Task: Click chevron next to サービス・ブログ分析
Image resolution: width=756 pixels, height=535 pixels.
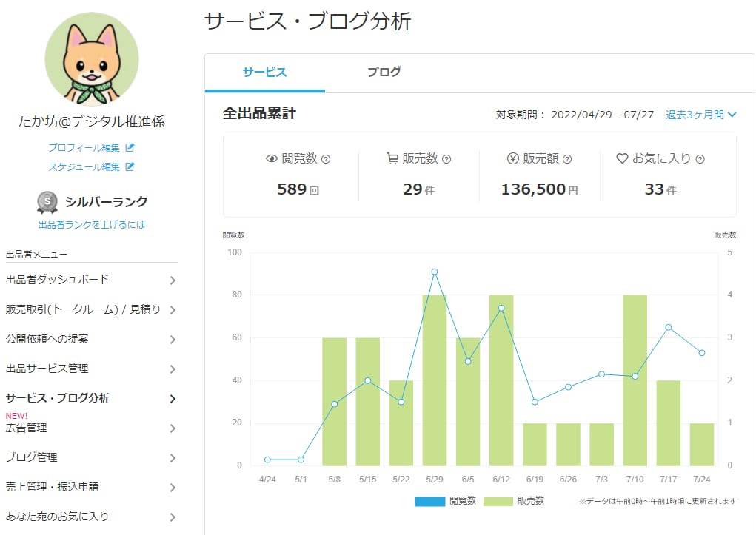Action: [x=173, y=399]
